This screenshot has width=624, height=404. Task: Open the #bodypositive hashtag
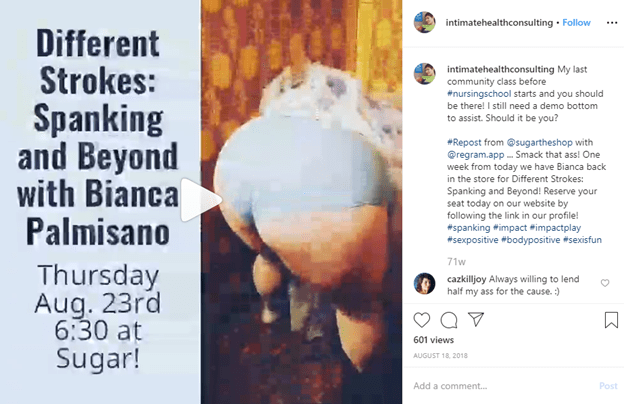pos(530,240)
